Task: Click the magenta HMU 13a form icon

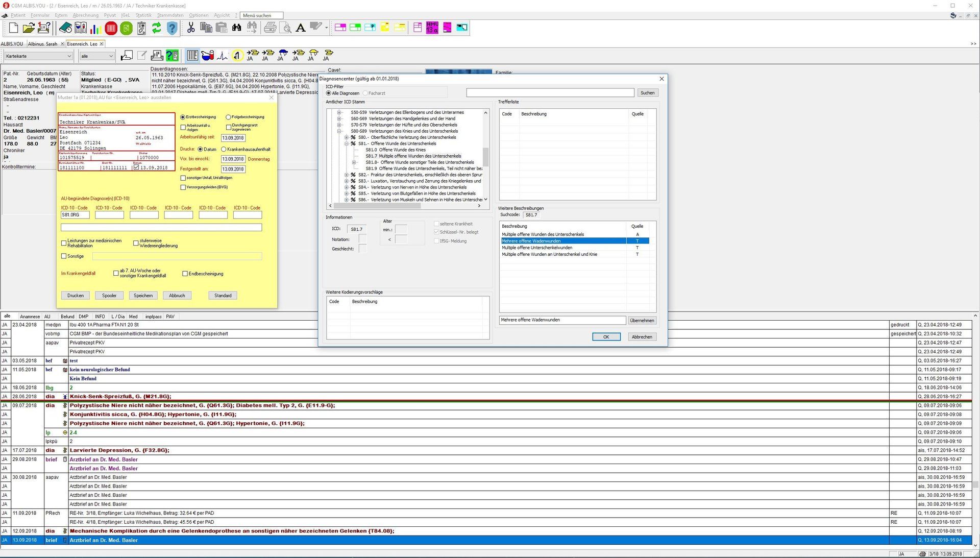Action: click(x=432, y=28)
